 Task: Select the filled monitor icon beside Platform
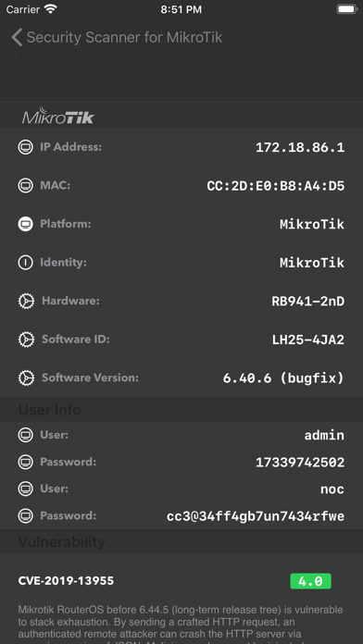[x=26, y=224]
